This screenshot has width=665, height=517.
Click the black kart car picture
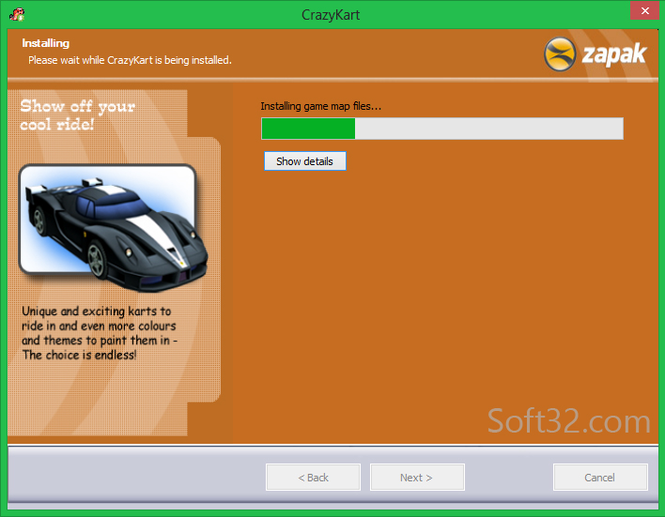click(108, 219)
